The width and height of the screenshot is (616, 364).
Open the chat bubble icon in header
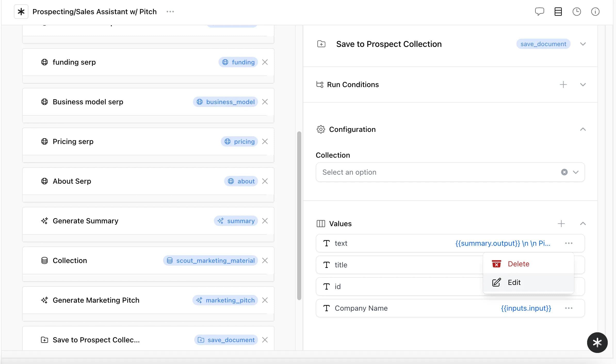539,12
